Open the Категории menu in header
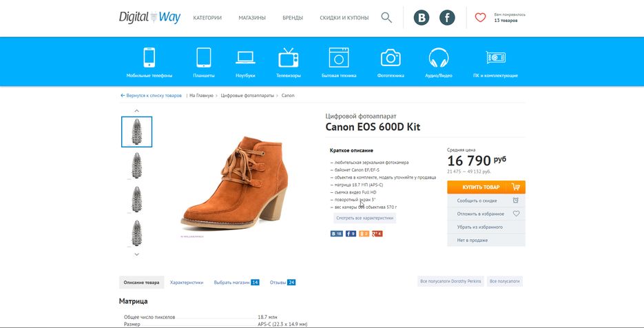Viewport: 644px width, 328px height. [207, 18]
